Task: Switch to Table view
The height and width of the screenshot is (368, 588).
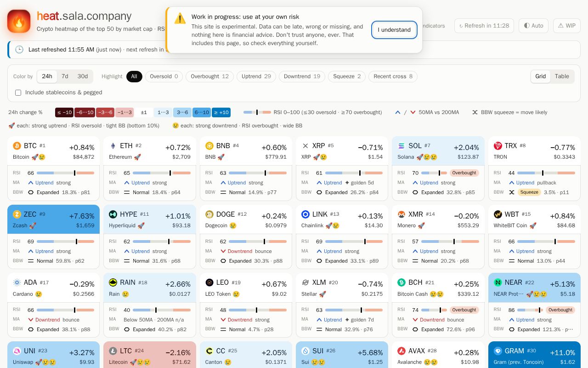Action: [x=562, y=76]
